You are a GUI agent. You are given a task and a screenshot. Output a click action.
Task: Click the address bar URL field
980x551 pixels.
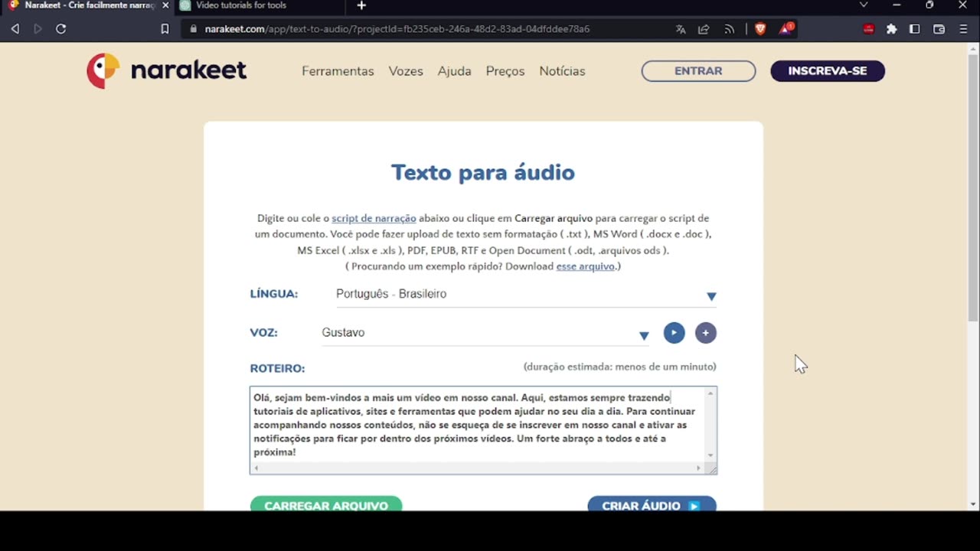coord(425,29)
